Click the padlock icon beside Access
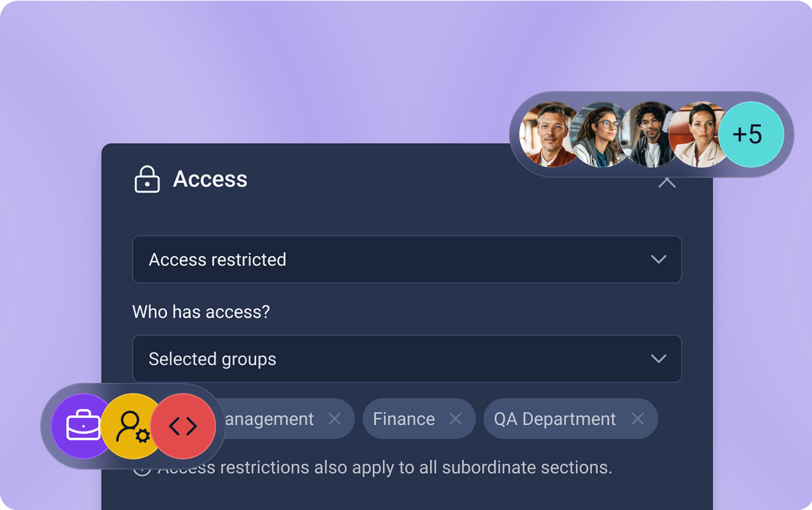This screenshot has width=812, height=510. click(x=147, y=180)
